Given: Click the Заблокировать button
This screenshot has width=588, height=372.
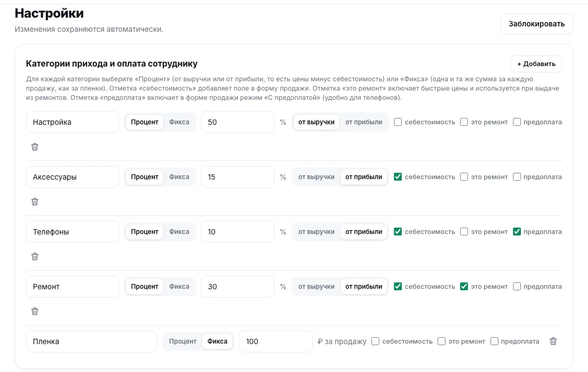Looking at the screenshot, I should (537, 23).
